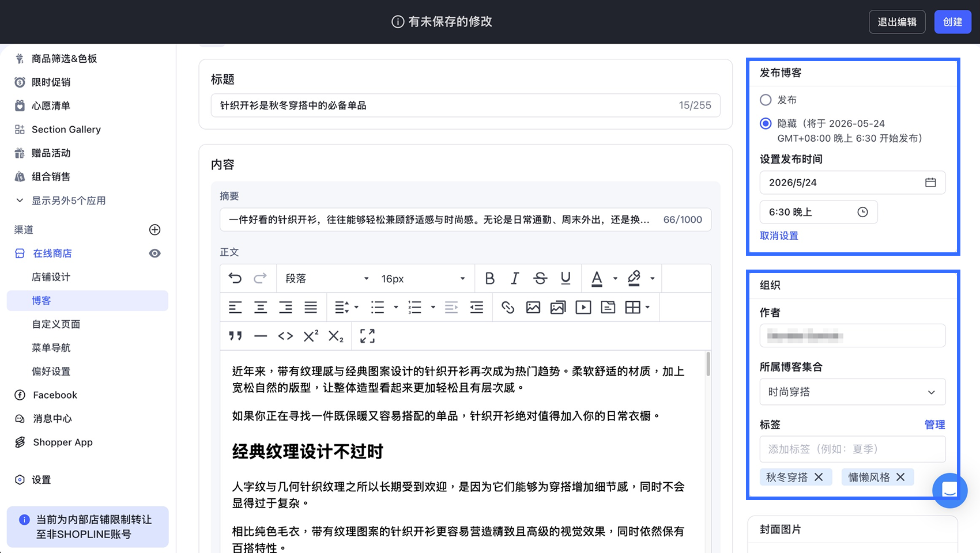Undo the last edit

235,279
